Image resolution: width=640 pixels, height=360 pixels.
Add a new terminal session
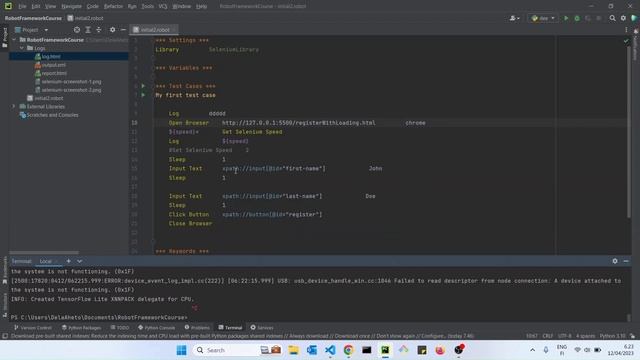pyautogui.click(x=69, y=261)
